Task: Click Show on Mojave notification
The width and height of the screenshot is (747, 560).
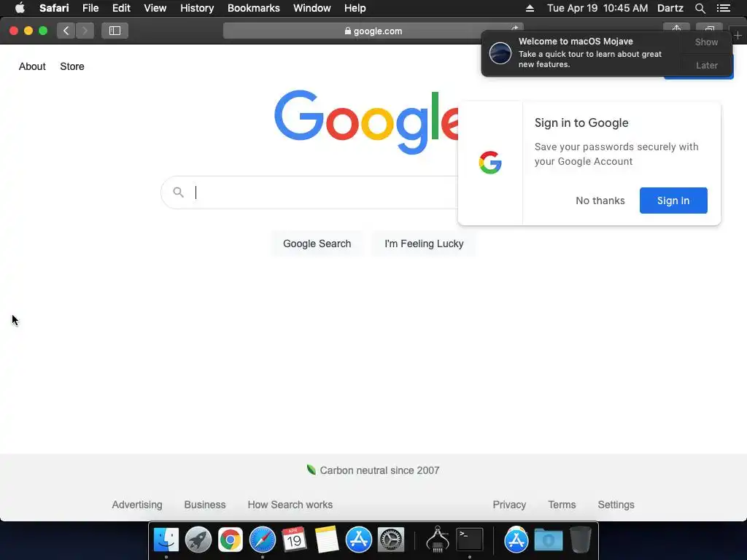Action: point(706,42)
